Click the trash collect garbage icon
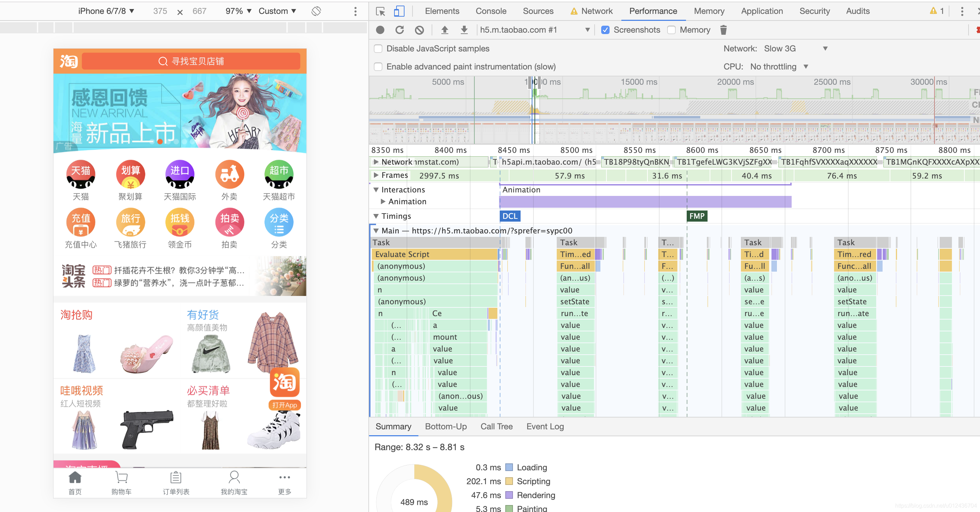The height and width of the screenshot is (512, 980). coord(723,30)
